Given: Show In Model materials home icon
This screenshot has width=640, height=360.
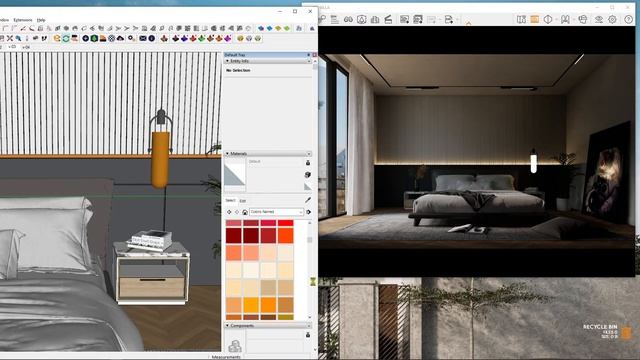Looking at the screenshot, I should coord(244,212).
